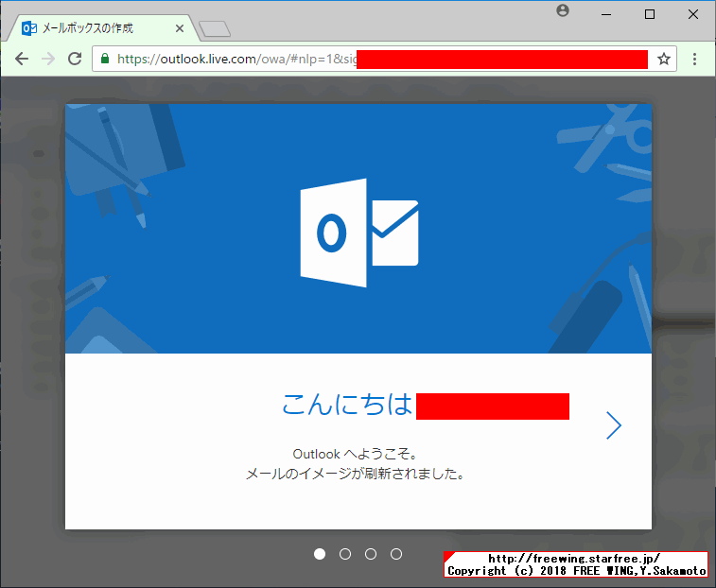
Task: Click メールのイメージが刷新されました text
Action: pos(356,474)
